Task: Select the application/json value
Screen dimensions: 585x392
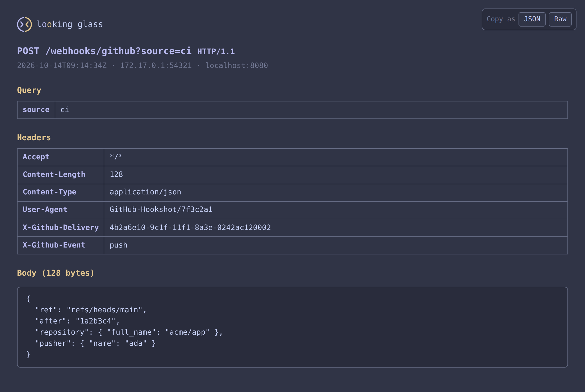Action: tap(336, 193)
